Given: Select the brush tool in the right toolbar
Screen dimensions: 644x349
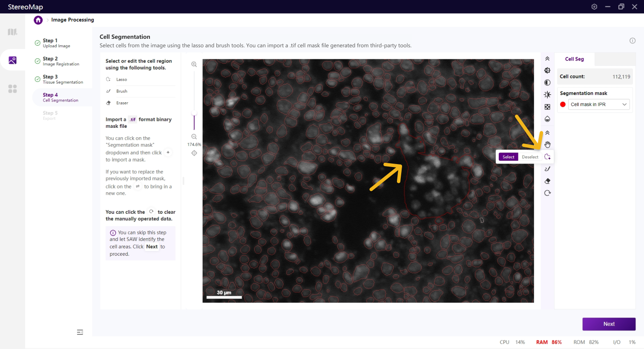Looking at the screenshot, I should point(547,169).
